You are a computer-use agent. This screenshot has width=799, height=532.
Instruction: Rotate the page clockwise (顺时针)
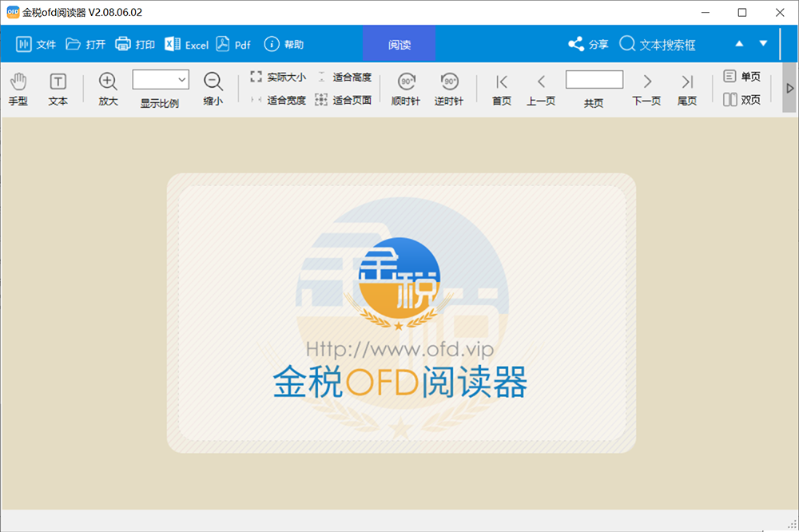[406, 86]
